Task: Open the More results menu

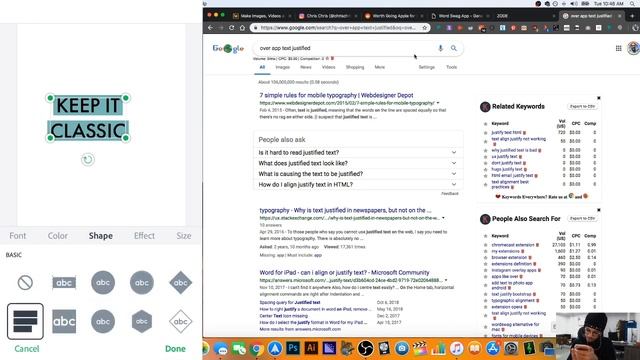Action: click(380, 67)
